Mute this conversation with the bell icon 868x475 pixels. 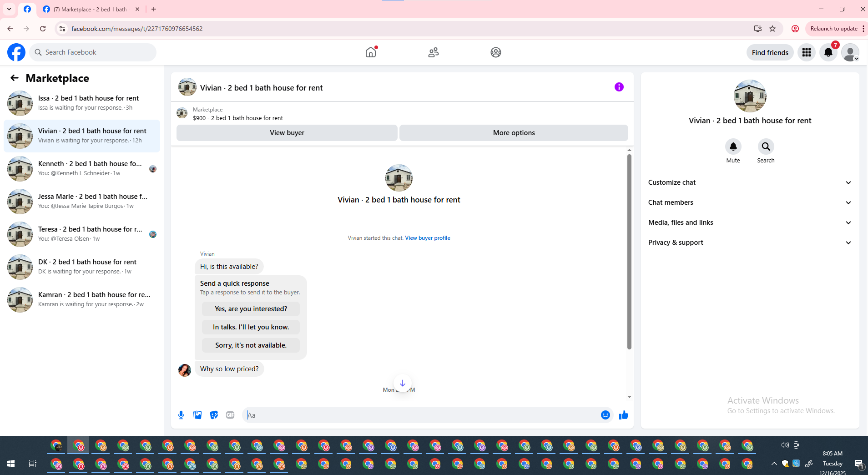pyautogui.click(x=733, y=147)
